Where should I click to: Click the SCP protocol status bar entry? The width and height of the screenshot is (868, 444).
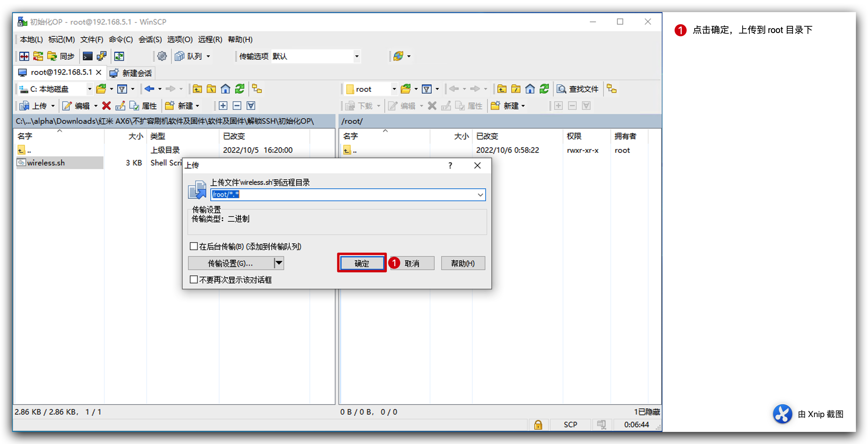(x=570, y=424)
